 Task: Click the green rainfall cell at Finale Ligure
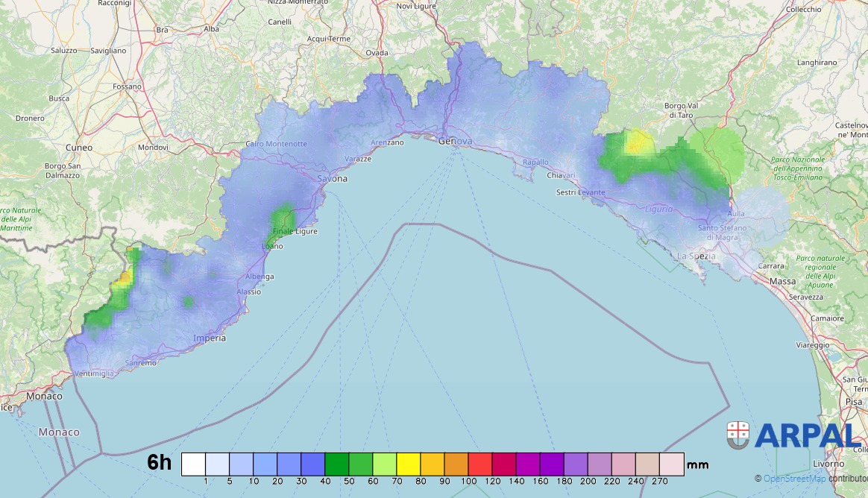click(x=283, y=218)
